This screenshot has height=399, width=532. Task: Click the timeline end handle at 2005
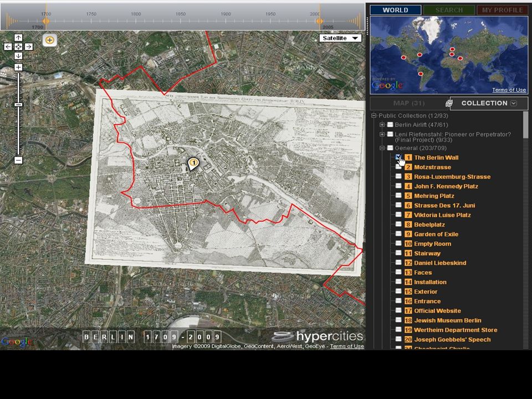click(x=319, y=21)
